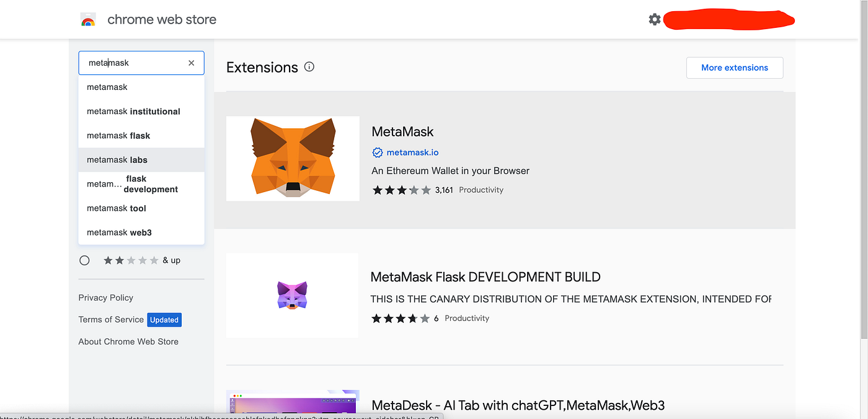This screenshot has height=419, width=868.
Task: Click "An Ethereum Wallet in your Browser" description
Action: coord(451,170)
